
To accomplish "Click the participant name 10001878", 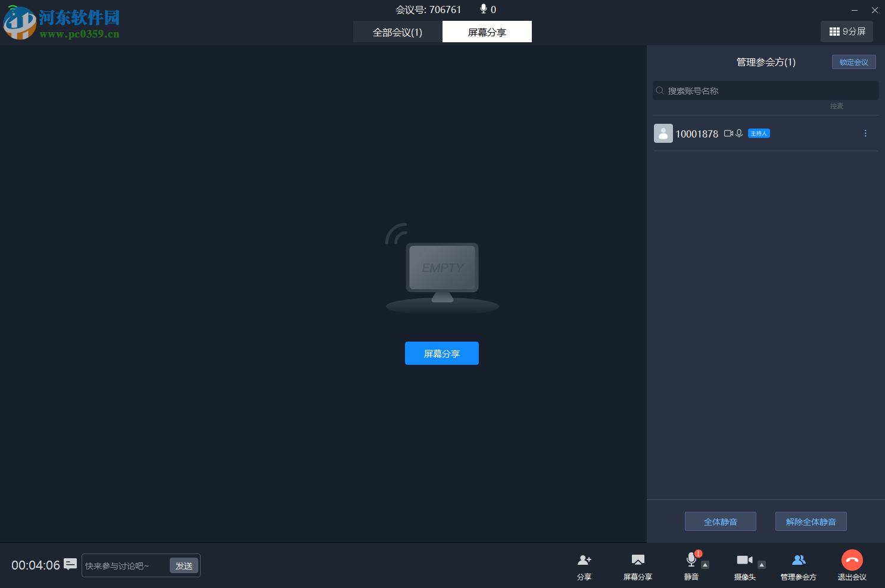I will click(x=697, y=134).
